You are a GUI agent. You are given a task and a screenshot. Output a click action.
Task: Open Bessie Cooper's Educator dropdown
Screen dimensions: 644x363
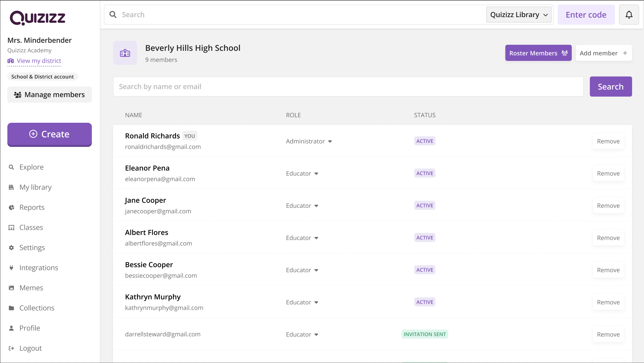point(302,270)
